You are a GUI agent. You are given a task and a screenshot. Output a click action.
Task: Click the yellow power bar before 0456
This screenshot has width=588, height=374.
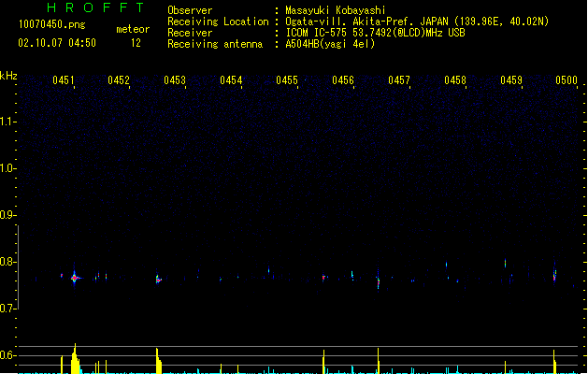click(323, 362)
